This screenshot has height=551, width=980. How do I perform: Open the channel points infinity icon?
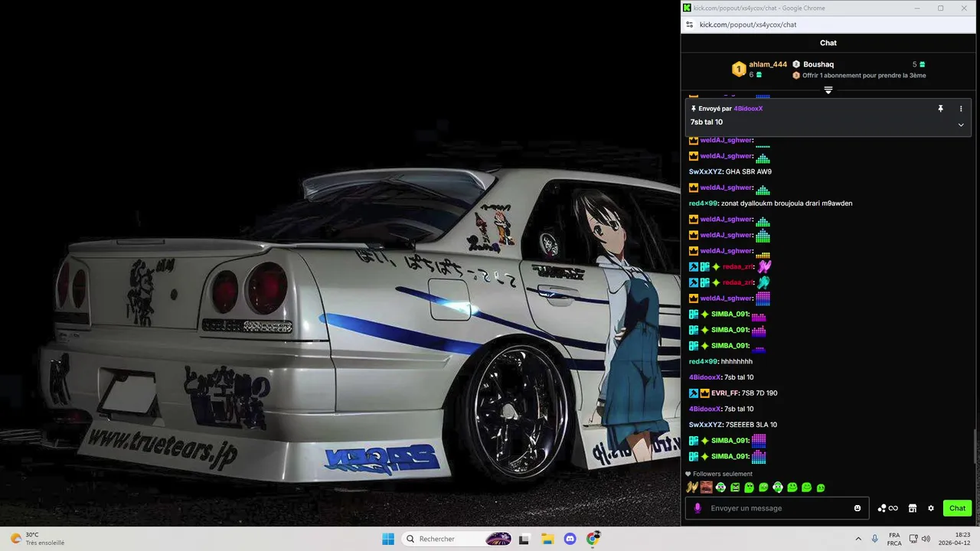(888, 508)
